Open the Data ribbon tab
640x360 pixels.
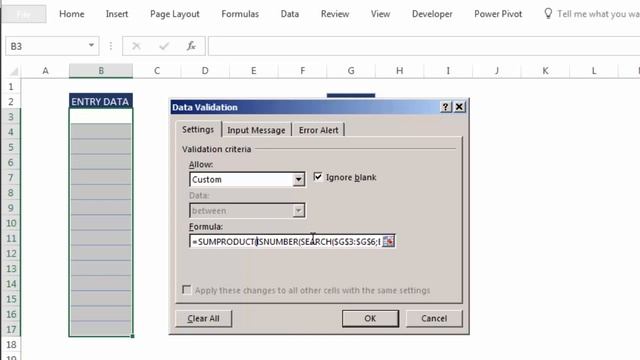[290, 14]
